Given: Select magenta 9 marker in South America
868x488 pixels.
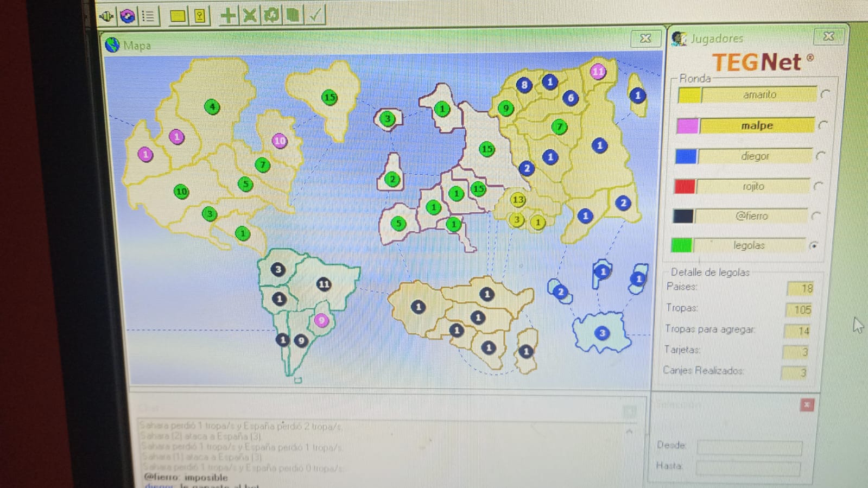Looking at the screenshot, I should click(321, 320).
